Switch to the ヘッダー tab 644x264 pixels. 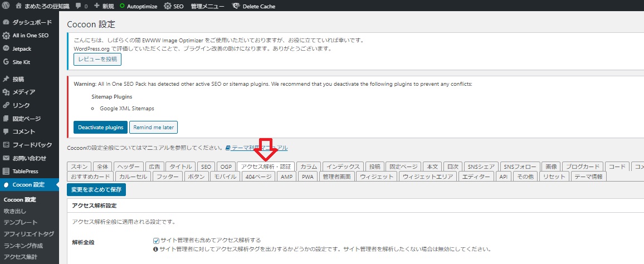129,167
